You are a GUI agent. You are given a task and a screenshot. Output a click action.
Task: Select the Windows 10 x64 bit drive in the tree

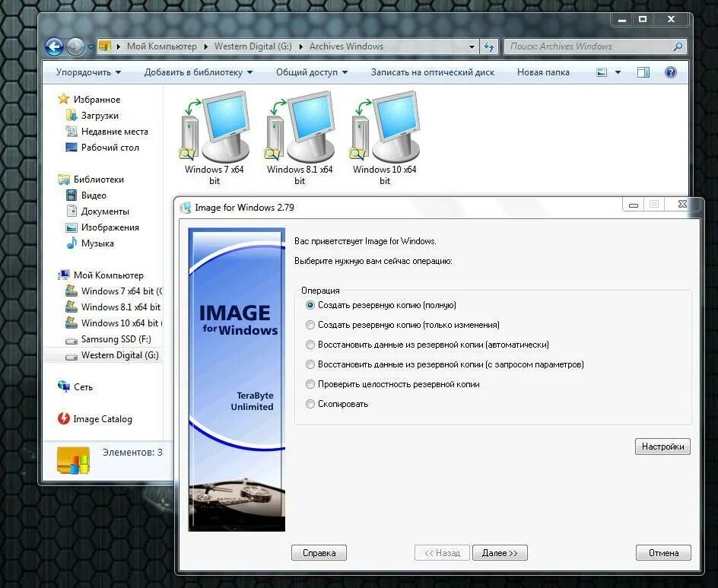[114, 323]
